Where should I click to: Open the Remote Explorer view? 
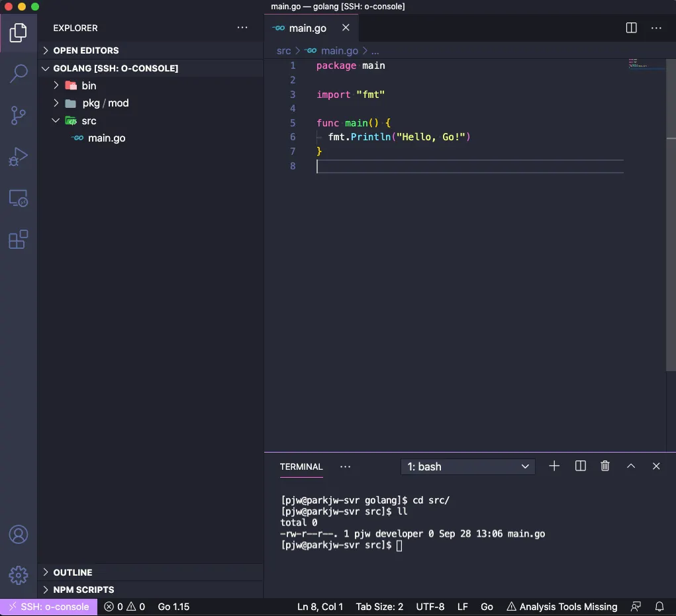click(18, 198)
